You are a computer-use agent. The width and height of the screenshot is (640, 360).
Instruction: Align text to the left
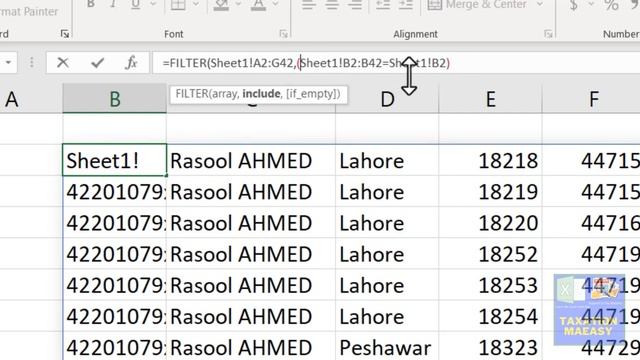[x=309, y=4]
